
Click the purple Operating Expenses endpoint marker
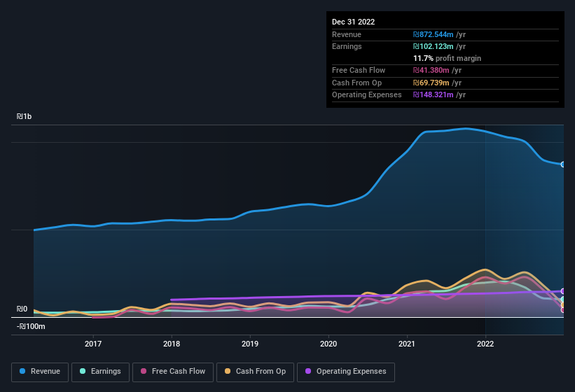click(563, 291)
